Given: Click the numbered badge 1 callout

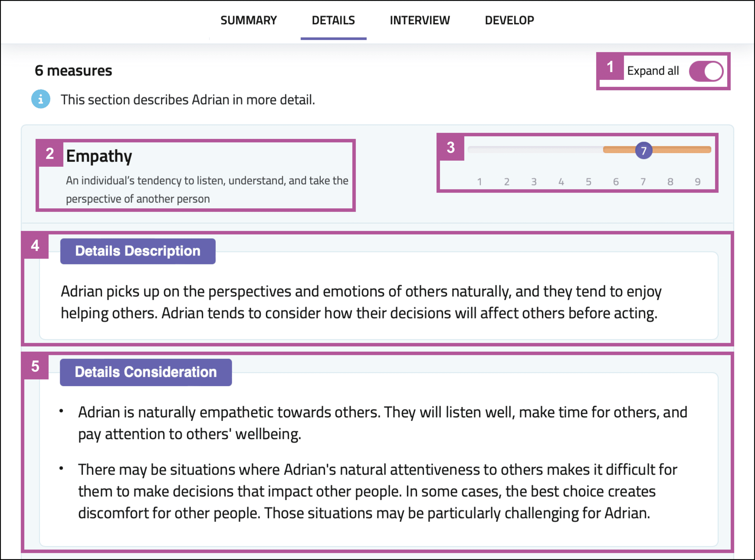Looking at the screenshot, I should coord(610,67).
